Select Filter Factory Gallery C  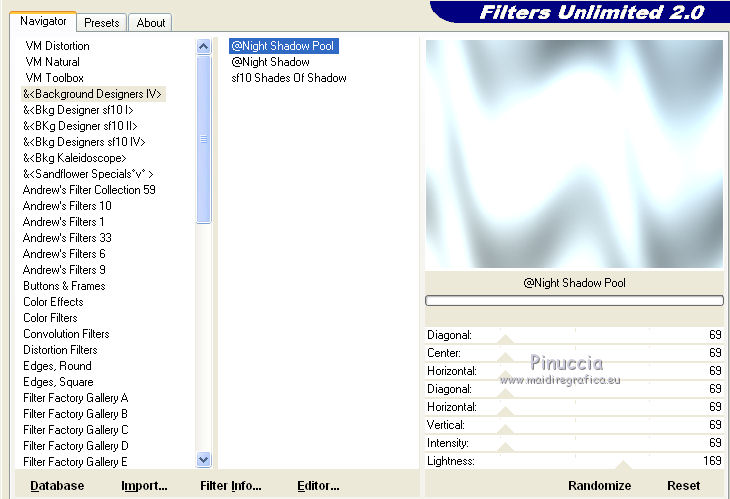[75, 430]
